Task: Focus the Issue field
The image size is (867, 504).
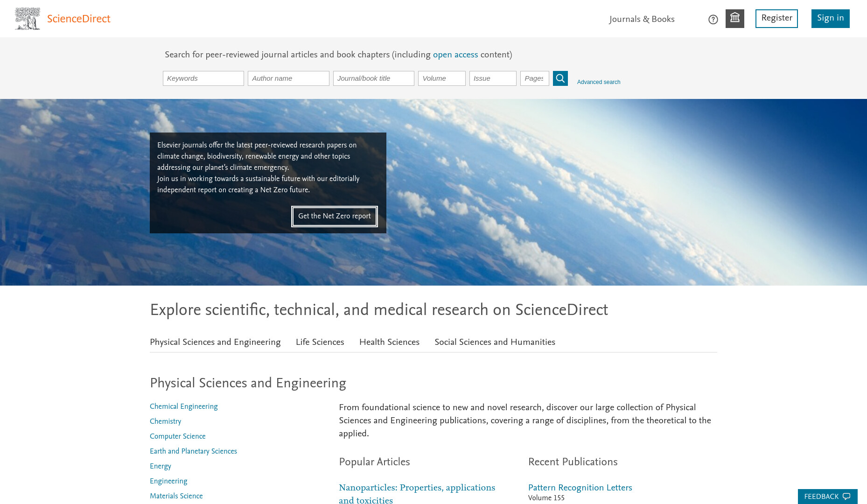Action: (493, 78)
